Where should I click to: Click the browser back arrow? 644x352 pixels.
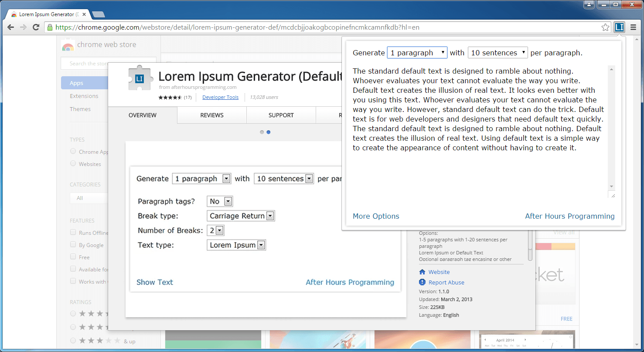(11, 27)
